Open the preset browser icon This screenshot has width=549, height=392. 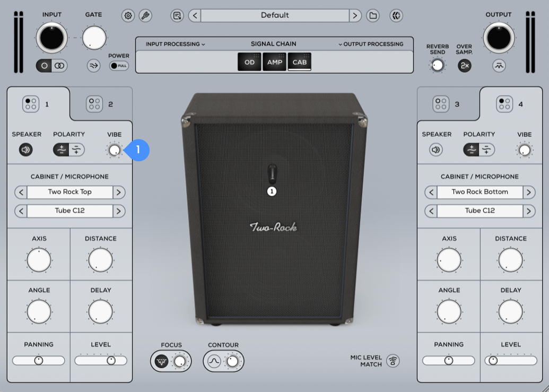(177, 16)
